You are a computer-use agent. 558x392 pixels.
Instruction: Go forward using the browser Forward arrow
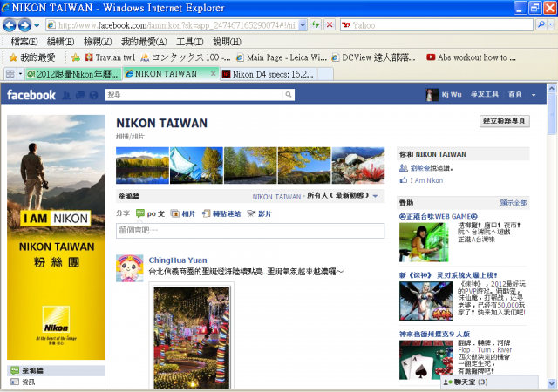click(x=24, y=25)
